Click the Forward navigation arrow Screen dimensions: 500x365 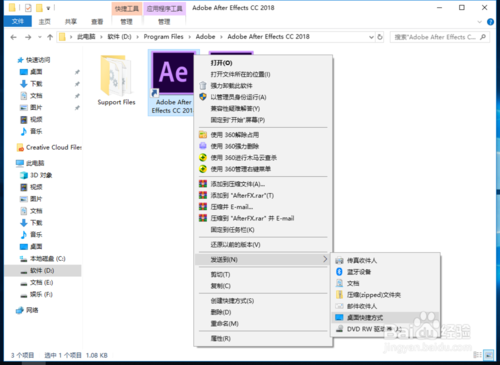(28, 37)
